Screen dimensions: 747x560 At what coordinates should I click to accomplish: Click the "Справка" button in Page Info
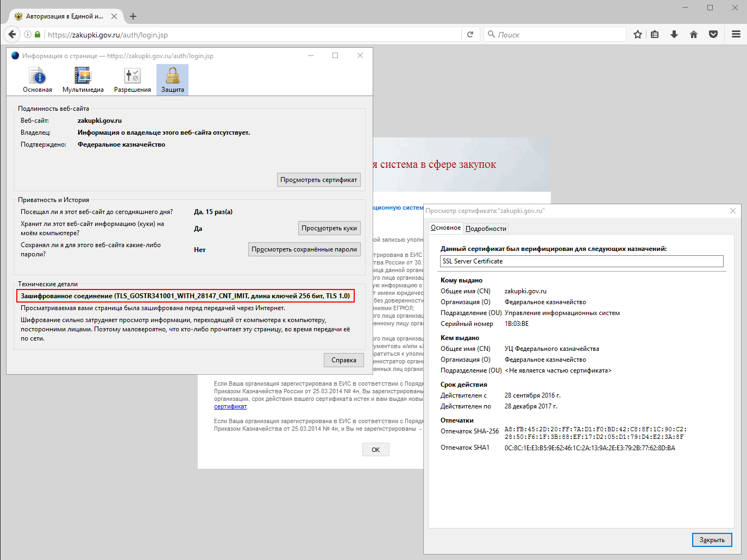(344, 360)
